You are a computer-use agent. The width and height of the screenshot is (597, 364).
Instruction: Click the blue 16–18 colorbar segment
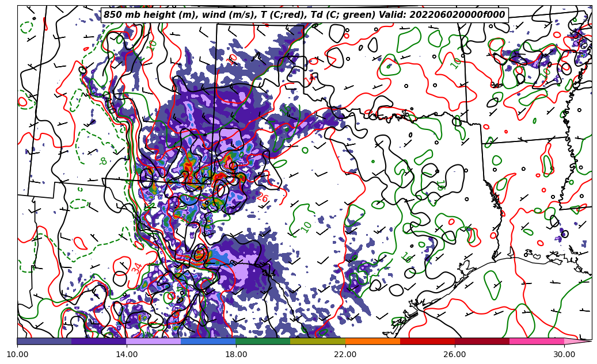pos(208,341)
